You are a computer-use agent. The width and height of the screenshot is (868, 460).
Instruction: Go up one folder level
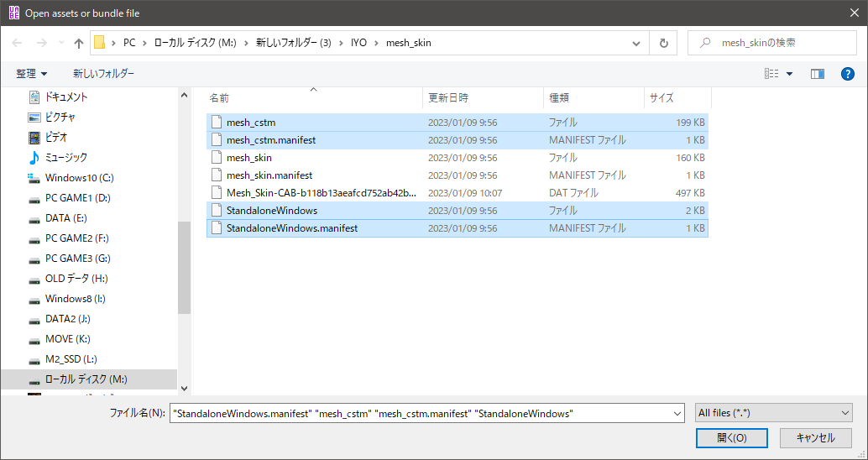click(x=79, y=43)
